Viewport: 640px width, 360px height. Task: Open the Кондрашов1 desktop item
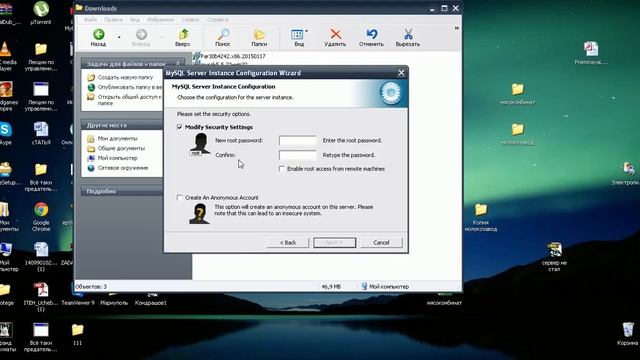[x=151, y=299]
